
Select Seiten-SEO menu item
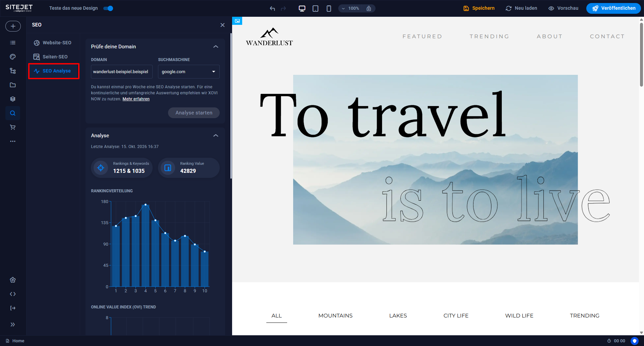51,57
